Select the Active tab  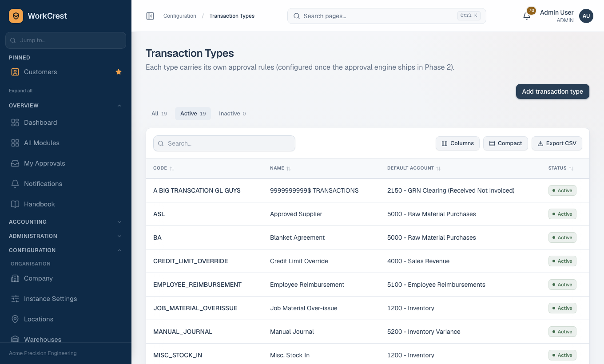point(193,114)
